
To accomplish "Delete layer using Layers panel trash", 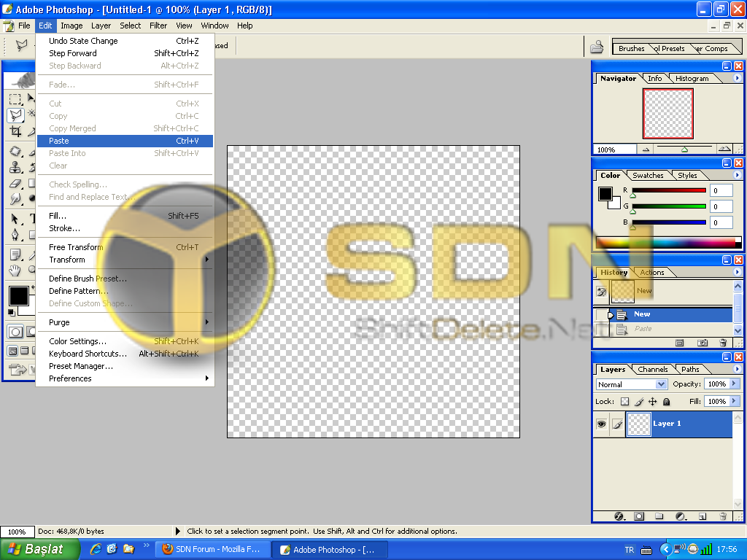I will tap(723, 516).
